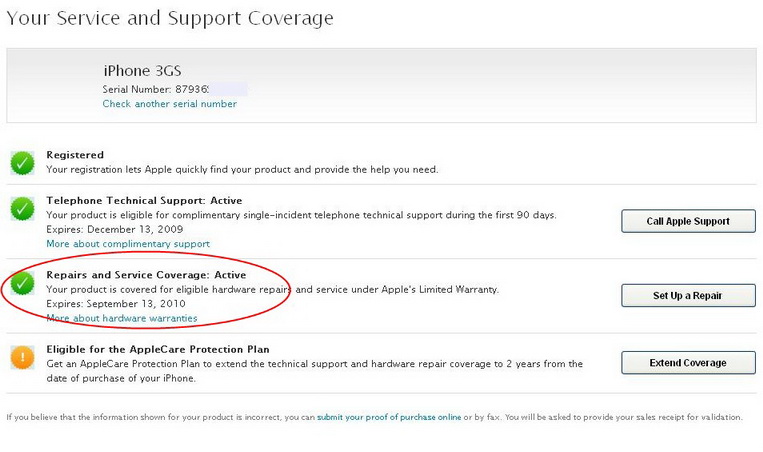The image size is (763, 452).
Task: Open the Call Apple Support button
Action: [x=688, y=221]
